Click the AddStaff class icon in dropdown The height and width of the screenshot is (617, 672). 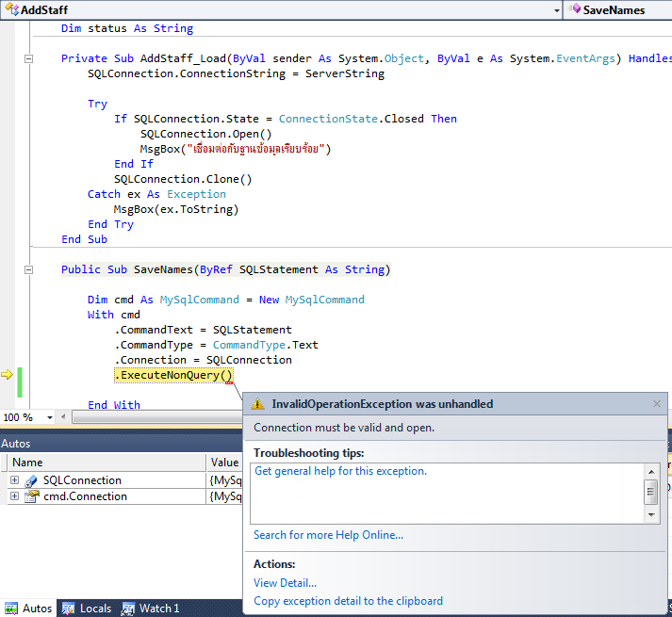coord(11,9)
